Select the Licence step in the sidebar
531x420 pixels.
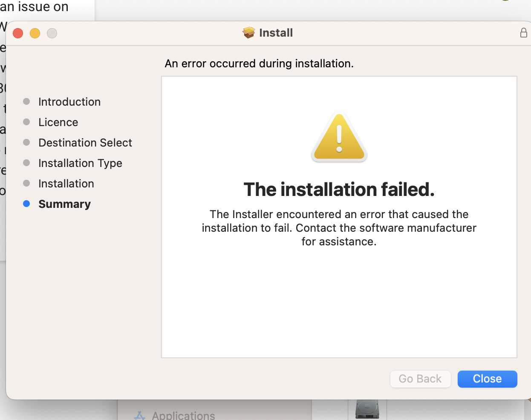[58, 122]
